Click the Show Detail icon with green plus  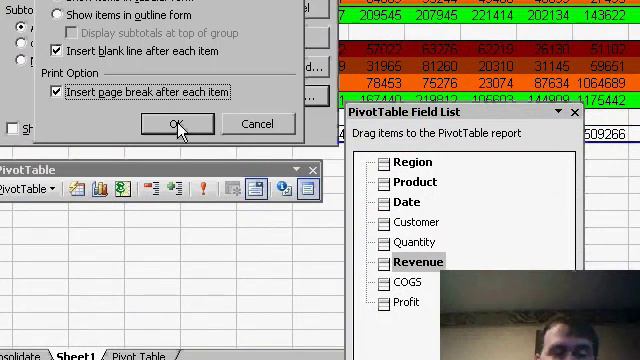(x=175, y=189)
